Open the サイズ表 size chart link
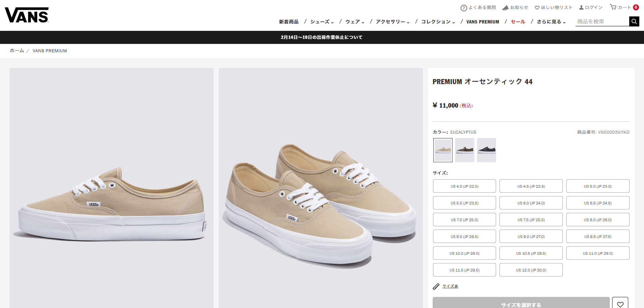This screenshot has width=644, height=308. (x=450, y=286)
